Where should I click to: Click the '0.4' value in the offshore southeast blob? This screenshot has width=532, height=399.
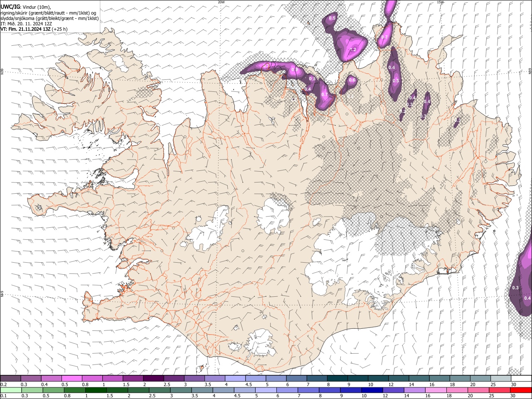(527, 298)
